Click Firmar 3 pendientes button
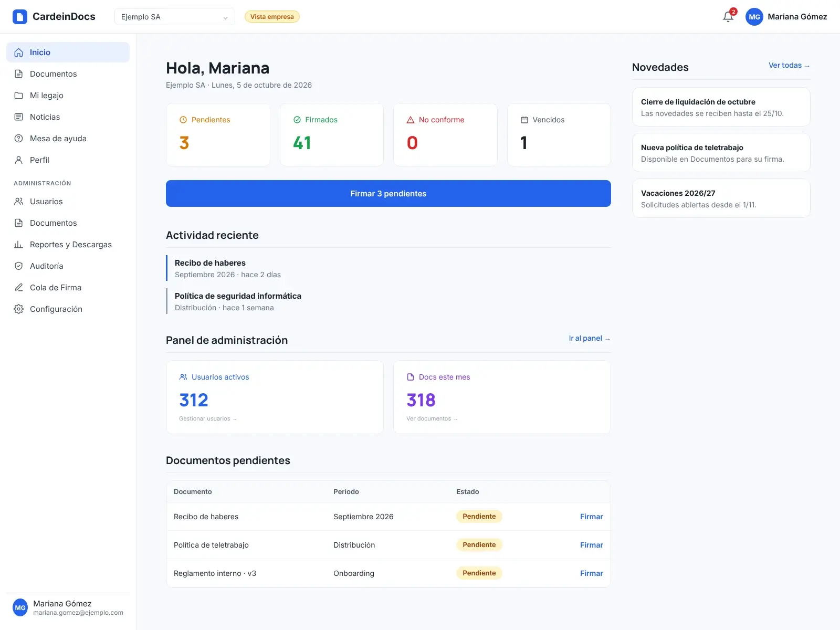This screenshot has height=630, width=840. pyautogui.click(x=388, y=194)
